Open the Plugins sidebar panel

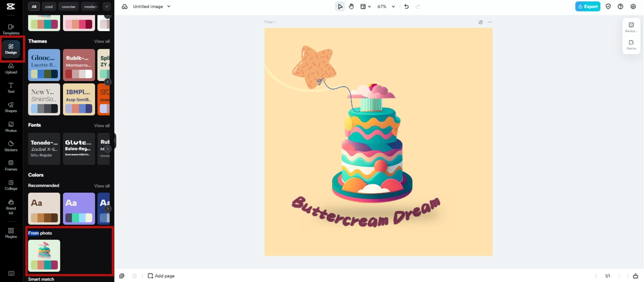click(x=11, y=233)
